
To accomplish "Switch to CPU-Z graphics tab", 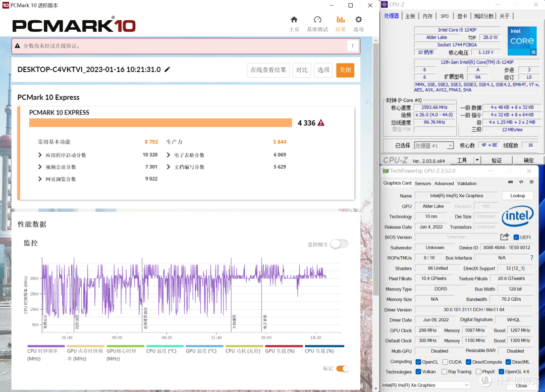I will 462,16.
